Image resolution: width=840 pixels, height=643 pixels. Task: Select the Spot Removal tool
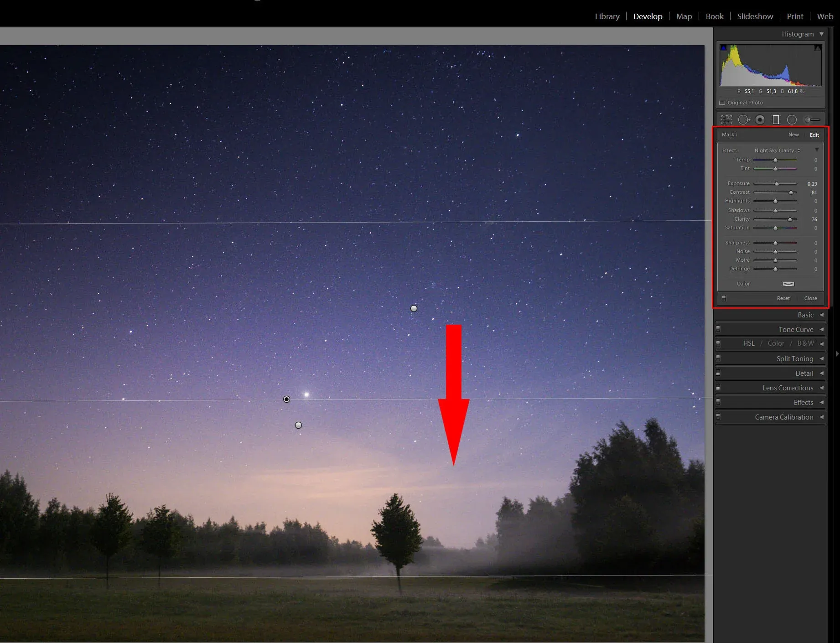(744, 119)
